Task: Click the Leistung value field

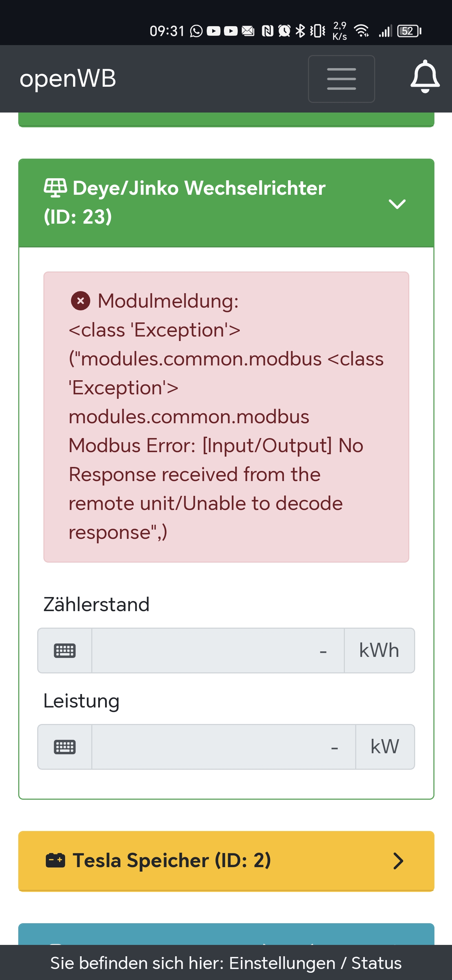Action: pyautogui.click(x=224, y=747)
